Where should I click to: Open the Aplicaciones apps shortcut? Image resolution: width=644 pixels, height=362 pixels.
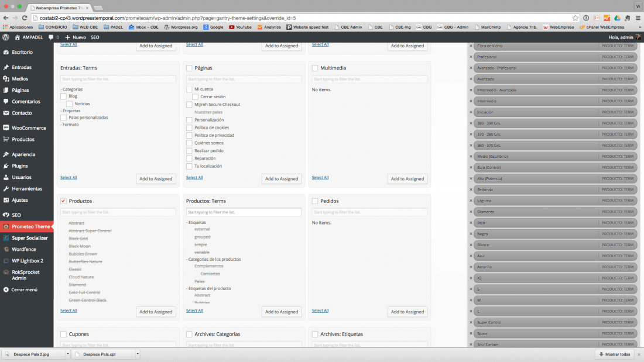pyautogui.click(x=18, y=27)
